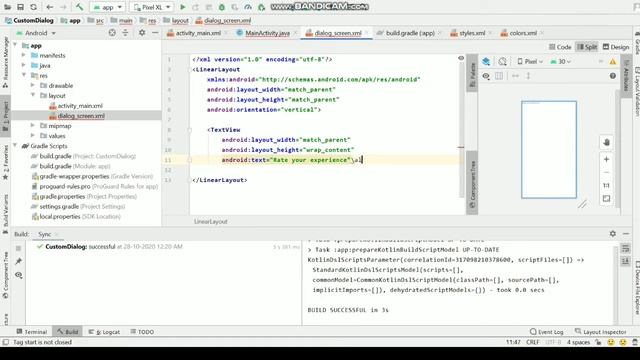Navigate back with the left arrow

tap(49, 7)
